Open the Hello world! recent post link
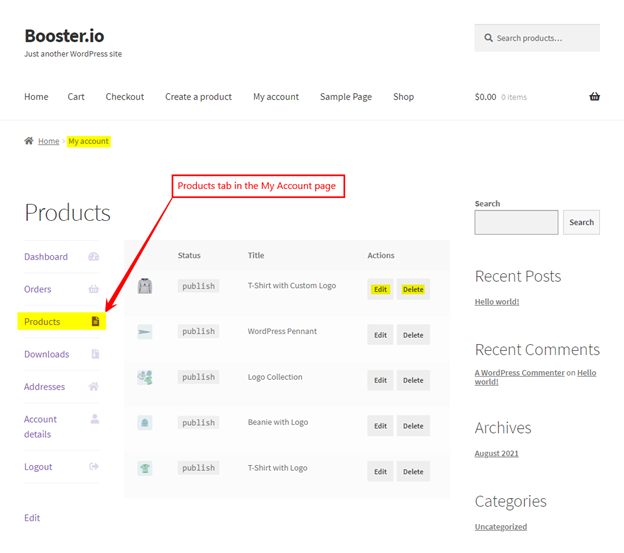Image resolution: width=624 pixels, height=553 pixels. (497, 302)
